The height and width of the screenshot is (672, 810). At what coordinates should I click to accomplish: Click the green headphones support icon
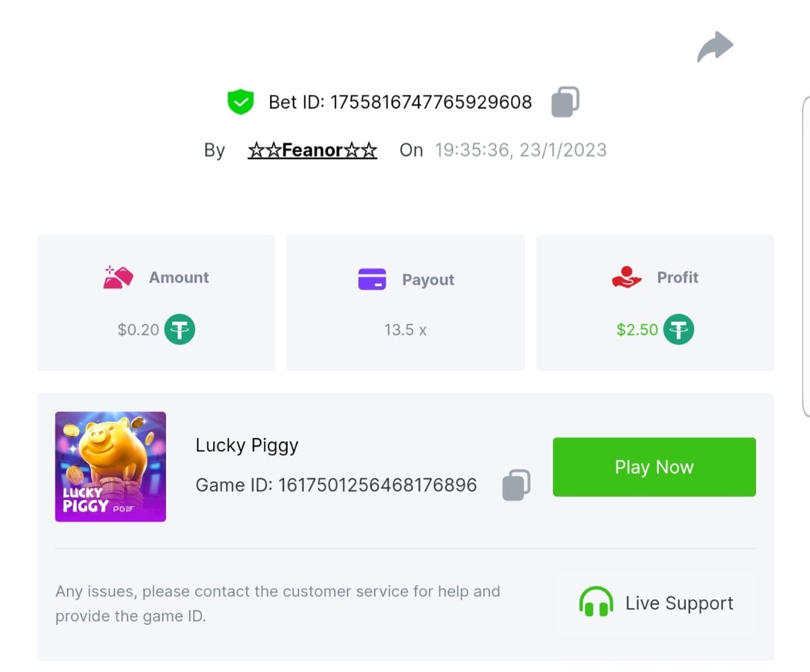(x=596, y=602)
